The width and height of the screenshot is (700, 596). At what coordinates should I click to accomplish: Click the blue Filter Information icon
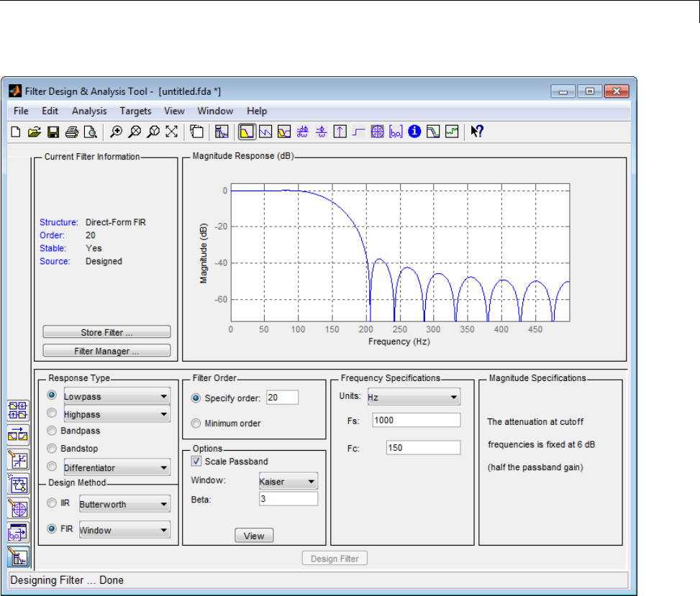pos(414,132)
